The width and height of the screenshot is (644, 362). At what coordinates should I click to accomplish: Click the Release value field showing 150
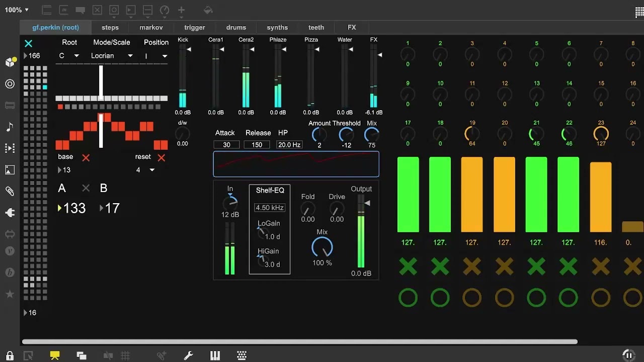[257, 145]
